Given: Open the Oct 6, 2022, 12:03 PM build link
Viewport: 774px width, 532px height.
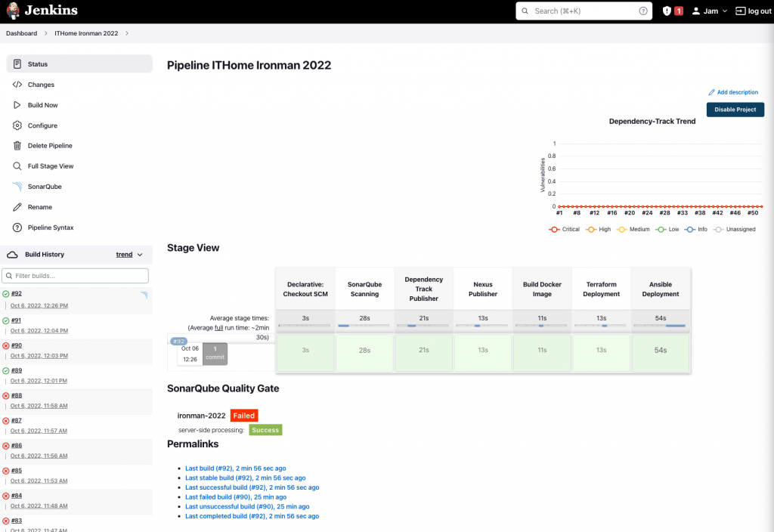Looking at the screenshot, I should coord(39,356).
